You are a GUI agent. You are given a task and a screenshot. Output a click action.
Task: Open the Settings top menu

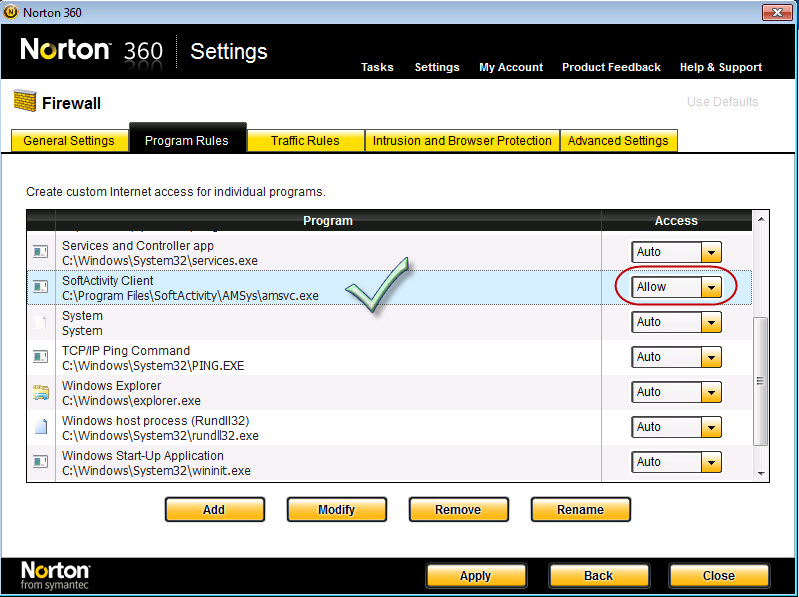click(x=437, y=67)
